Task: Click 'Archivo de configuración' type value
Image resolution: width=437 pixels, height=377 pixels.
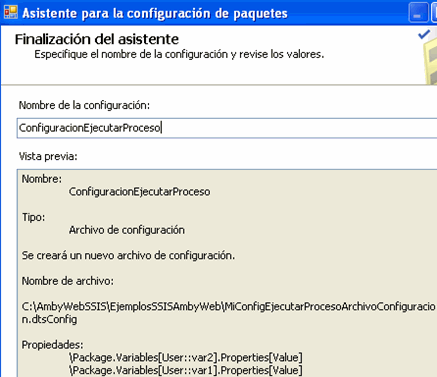Action: pos(127,230)
